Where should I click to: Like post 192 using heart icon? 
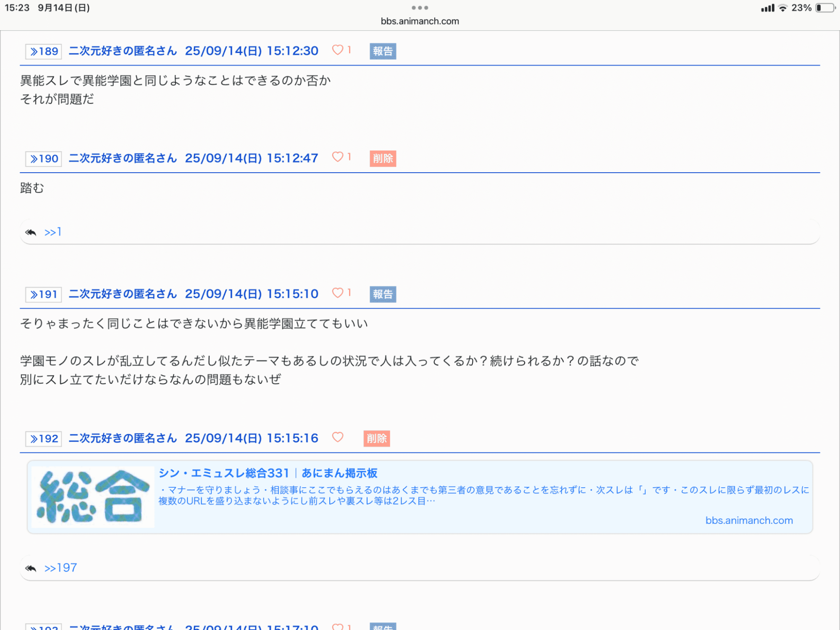338,437
